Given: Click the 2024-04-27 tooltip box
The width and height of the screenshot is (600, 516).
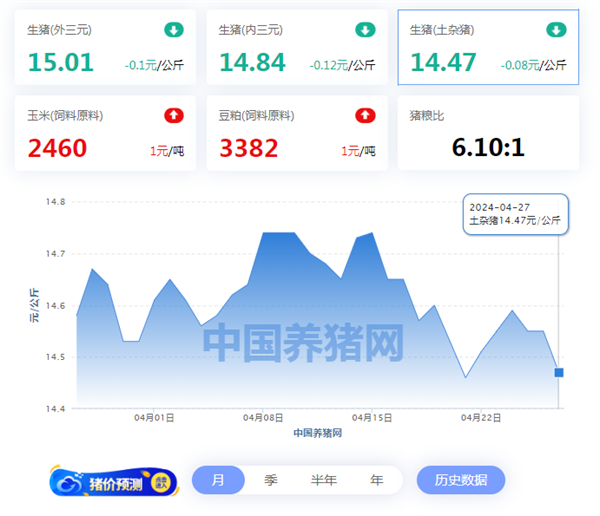Looking at the screenshot, I should tap(516, 213).
